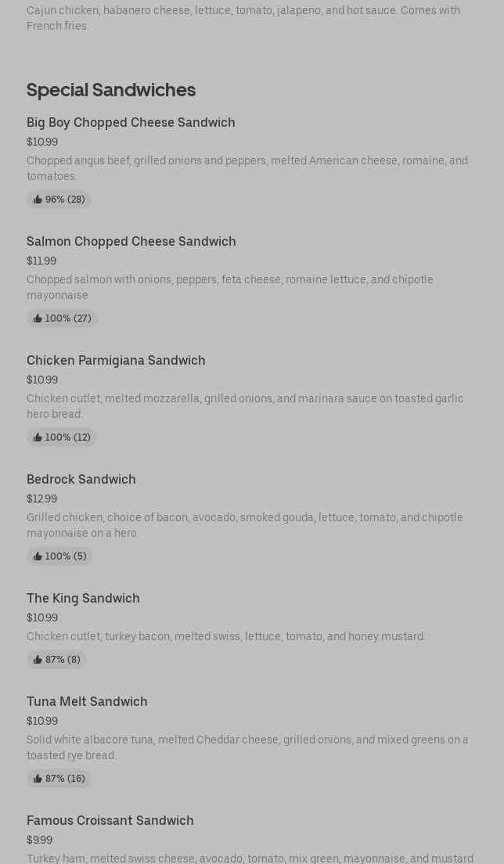Click thumbs-up icon for Chicken Parmigiana Sandwich
504x864 pixels.
tap(38, 437)
